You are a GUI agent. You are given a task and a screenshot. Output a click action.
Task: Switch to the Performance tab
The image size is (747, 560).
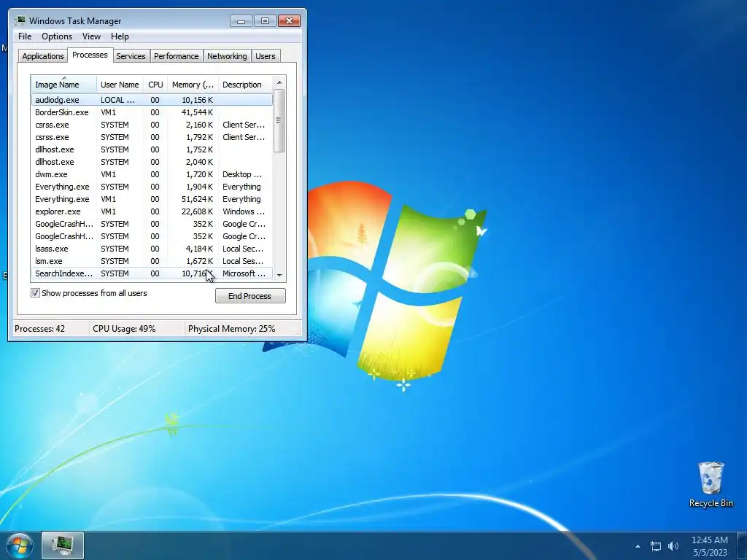pos(177,56)
